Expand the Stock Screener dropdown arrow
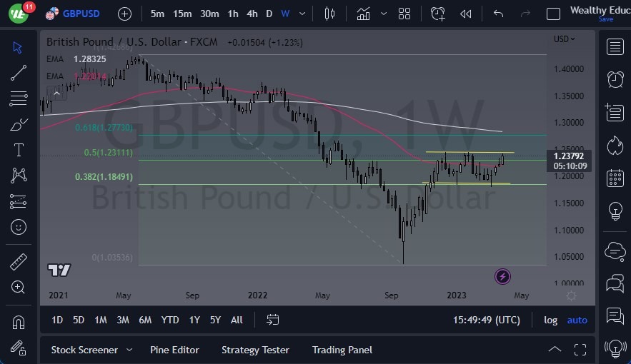Image resolution: width=631 pixels, height=364 pixels. [129, 350]
